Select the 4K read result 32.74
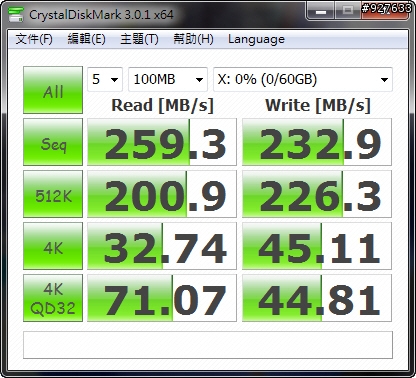Screen dimensions: 416x378 click(162, 246)
